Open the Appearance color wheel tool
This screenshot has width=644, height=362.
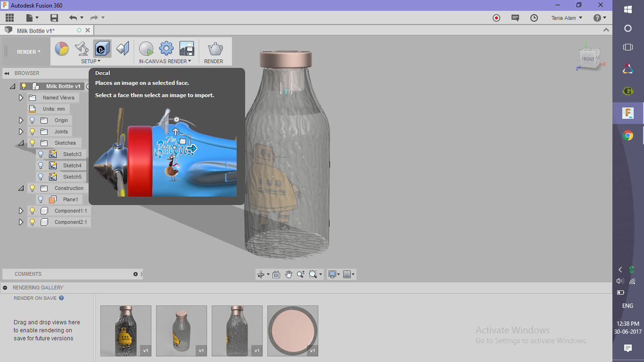62,49
